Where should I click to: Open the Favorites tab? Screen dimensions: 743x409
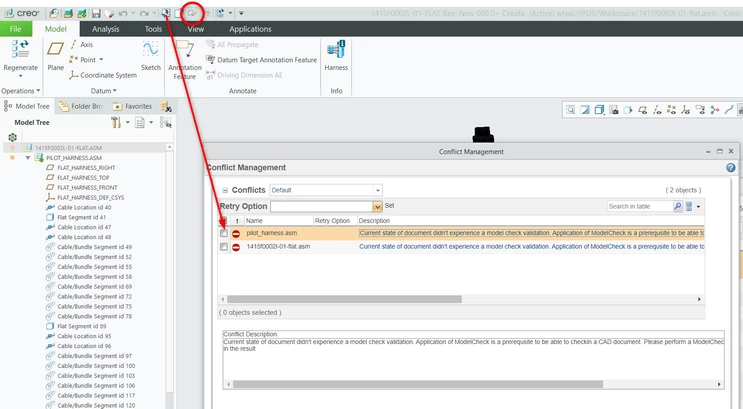click(x=132, y=106)
